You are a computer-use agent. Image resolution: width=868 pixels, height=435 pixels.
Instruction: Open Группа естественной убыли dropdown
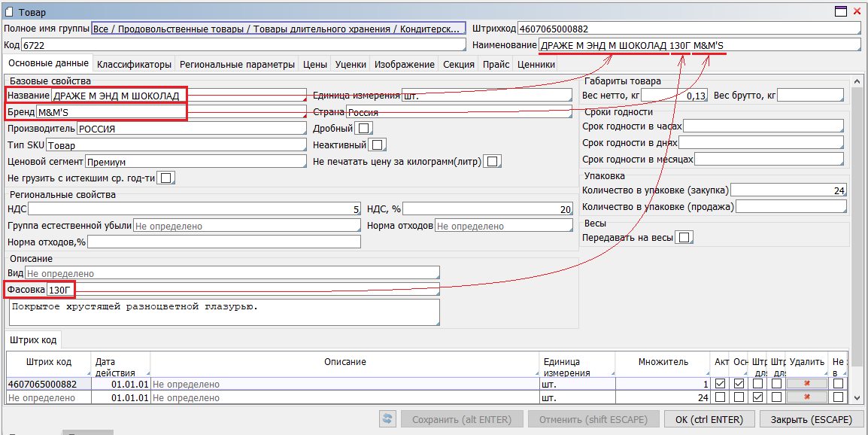pyautogui.click(x=247, y=226)
